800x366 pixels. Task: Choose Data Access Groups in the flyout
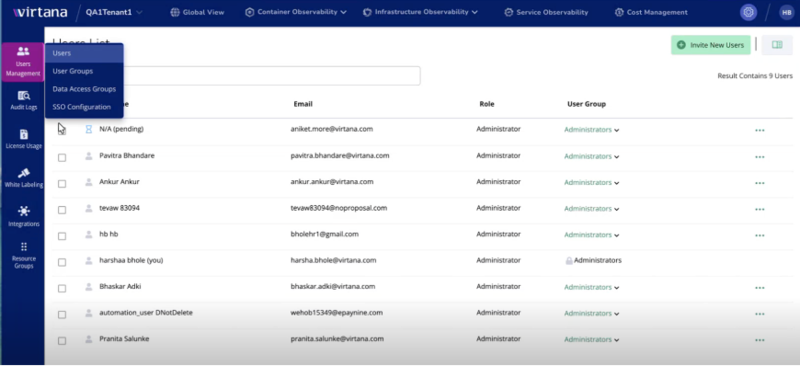[x=84, y=89]
